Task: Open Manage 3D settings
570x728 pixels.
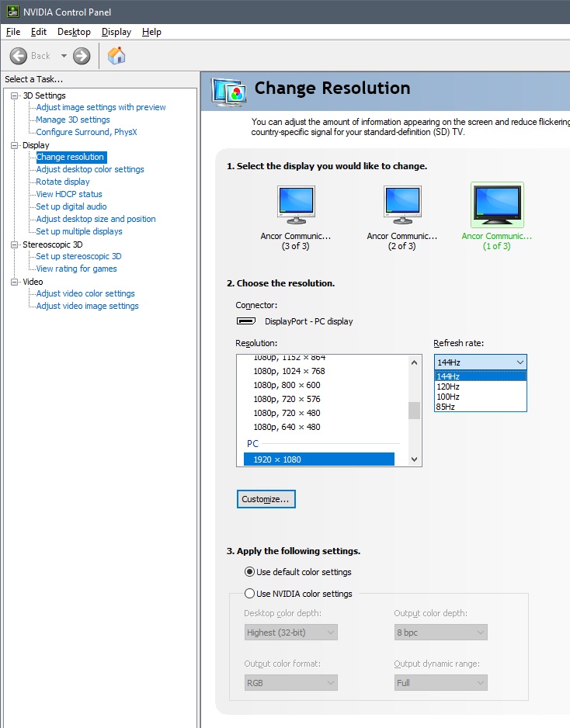Action: click(73, 120)
